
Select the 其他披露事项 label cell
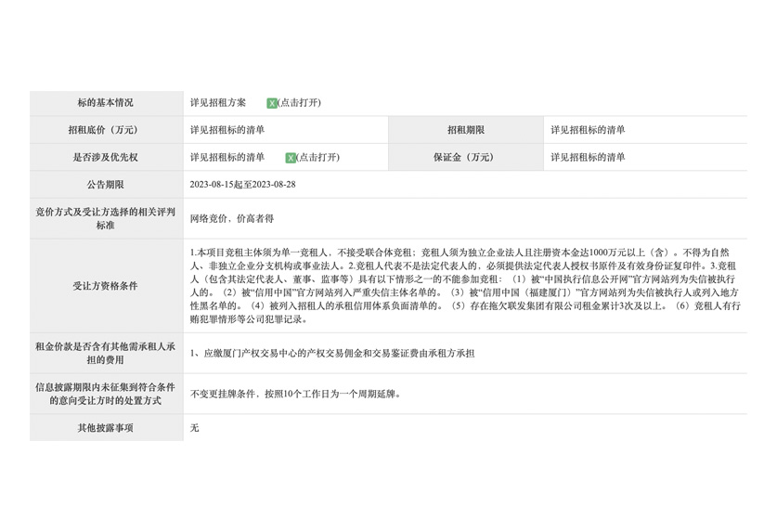click(106, 428)
